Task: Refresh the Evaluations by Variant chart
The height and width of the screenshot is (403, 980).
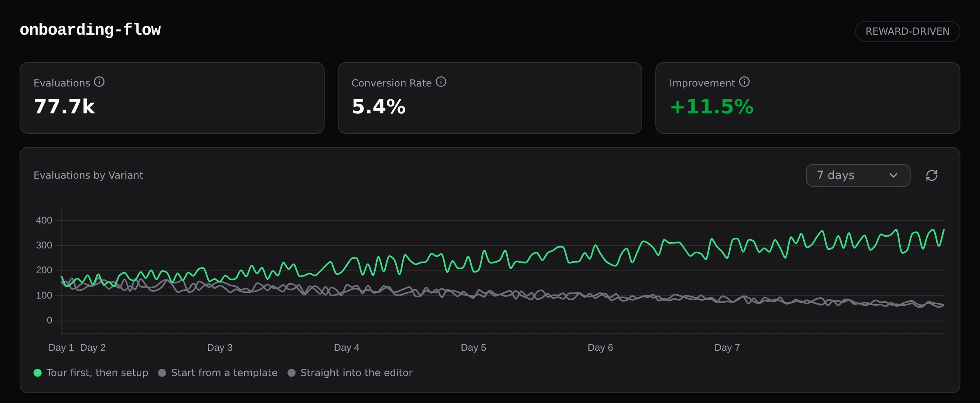Action: point(931,175)
